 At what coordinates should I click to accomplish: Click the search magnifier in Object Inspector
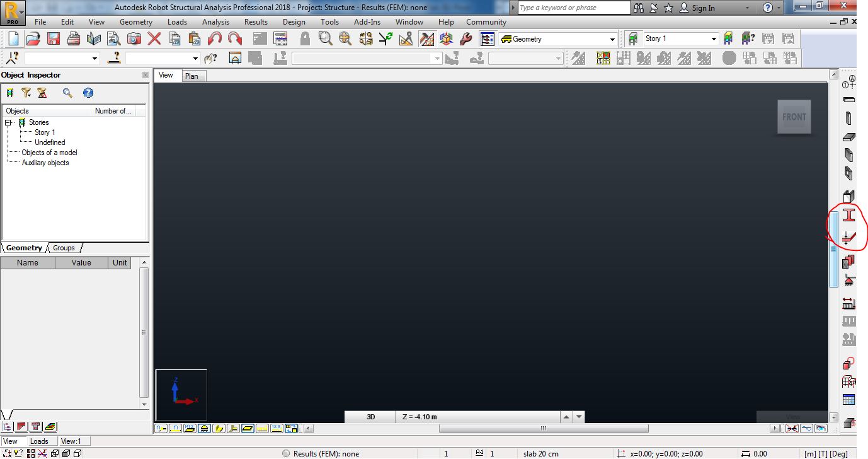tap(67, 93)
